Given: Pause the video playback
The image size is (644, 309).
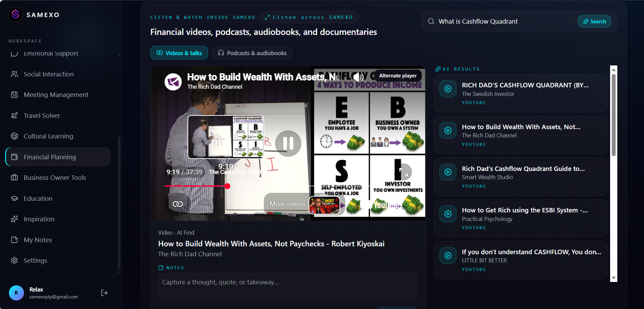Looking at the screenshot, I should 288,143.
